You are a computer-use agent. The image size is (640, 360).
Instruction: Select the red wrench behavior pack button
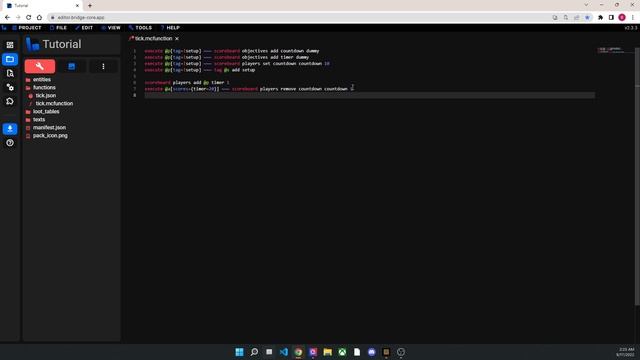click(x=40, y=66)
